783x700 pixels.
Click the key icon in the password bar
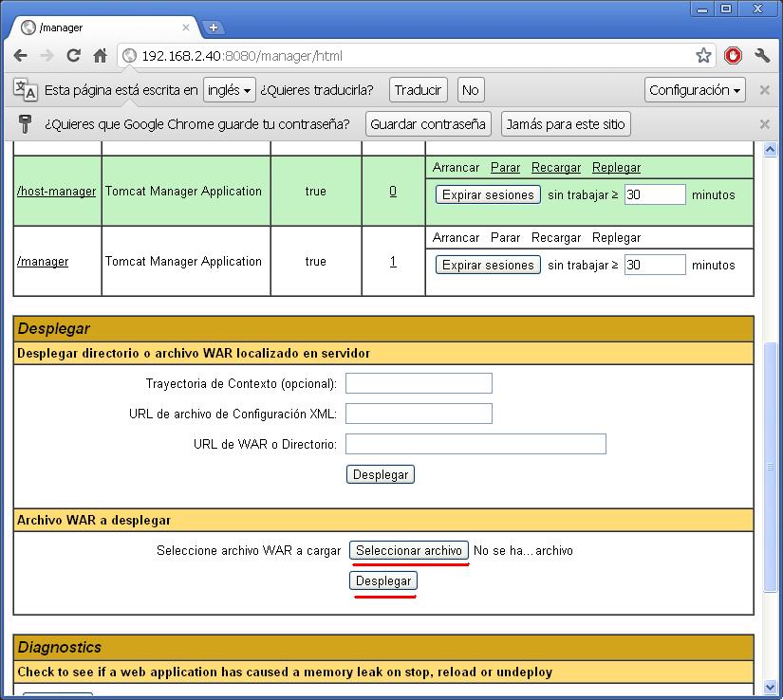25,123
